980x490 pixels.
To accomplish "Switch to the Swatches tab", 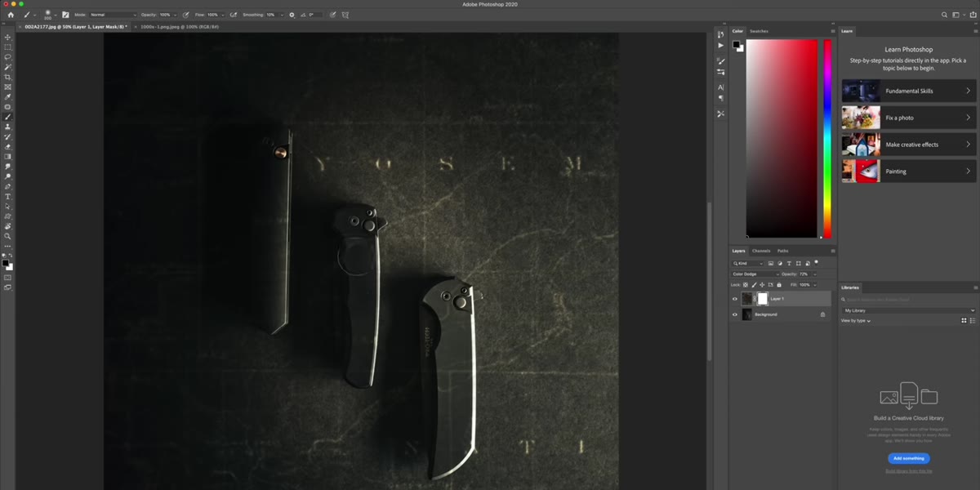I will click(759, 31).
